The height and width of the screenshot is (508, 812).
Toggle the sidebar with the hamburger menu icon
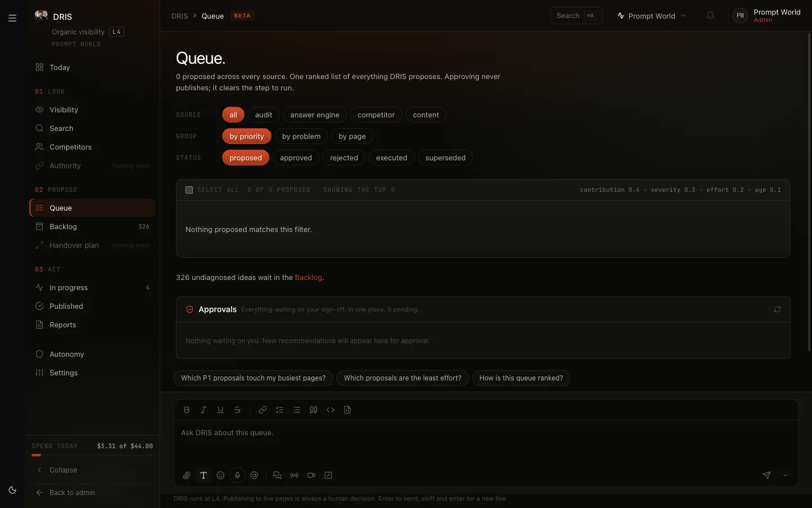(12, 18)
